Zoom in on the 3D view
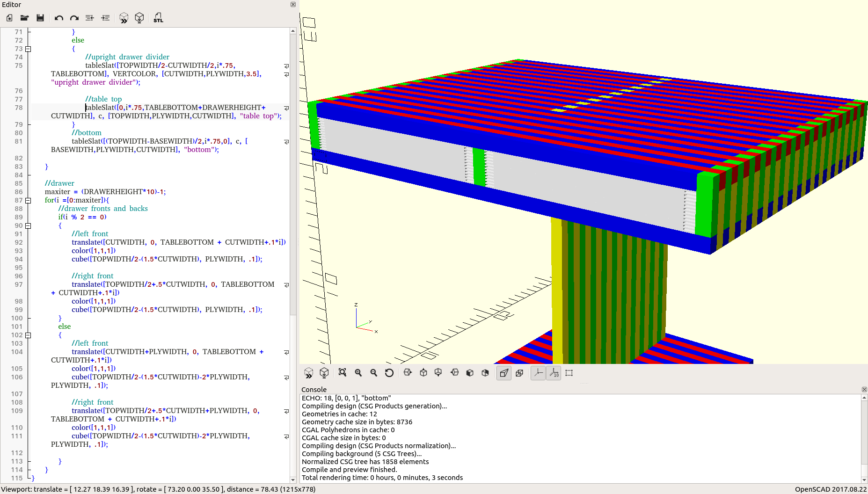This screenshot has width=868, height=494. click(x=358, y=373)
